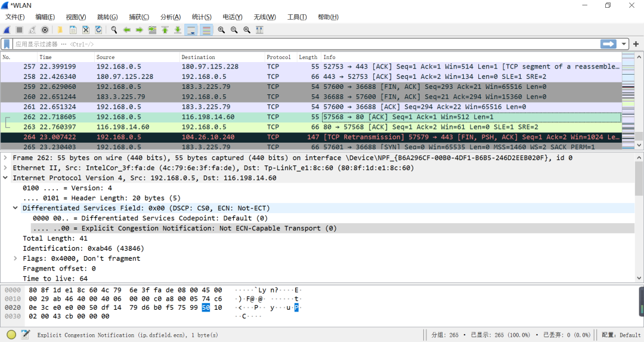Open the 电话(Y) menu
This screenshot has height=342, width=644.
coord(233,17)
